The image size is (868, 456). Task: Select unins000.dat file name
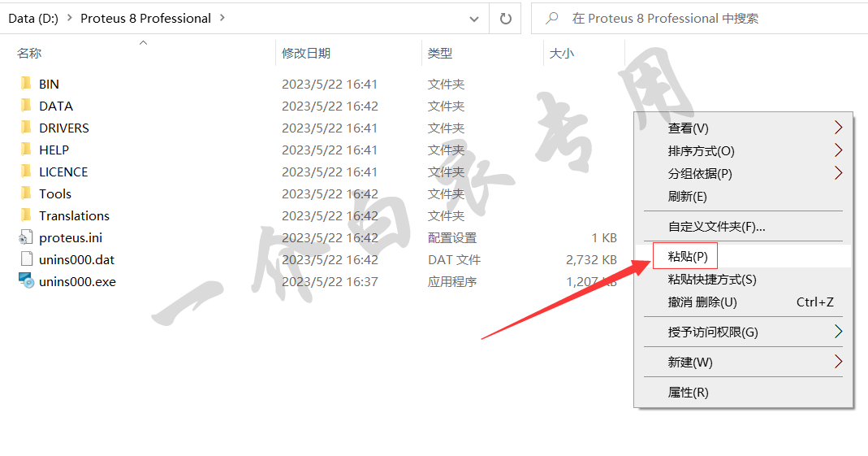tap(76, 259)
